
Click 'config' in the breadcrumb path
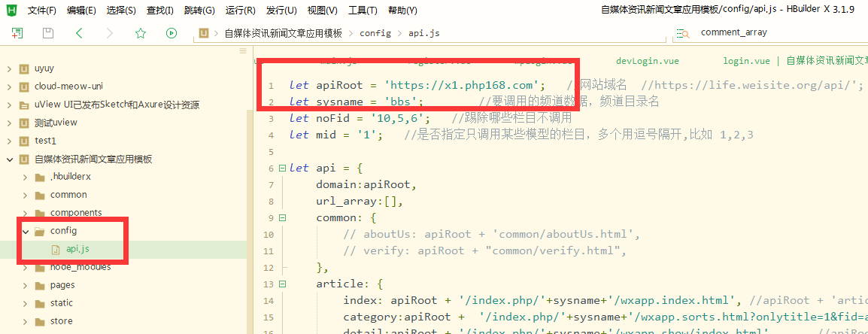(375, 33)
